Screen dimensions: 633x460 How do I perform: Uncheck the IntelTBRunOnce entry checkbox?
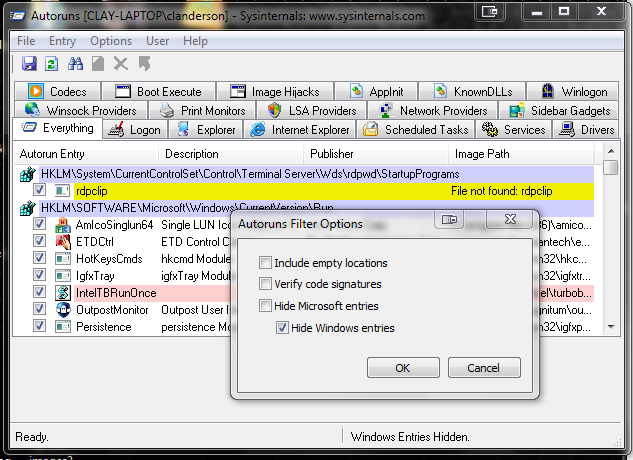[x=39, y=291]
